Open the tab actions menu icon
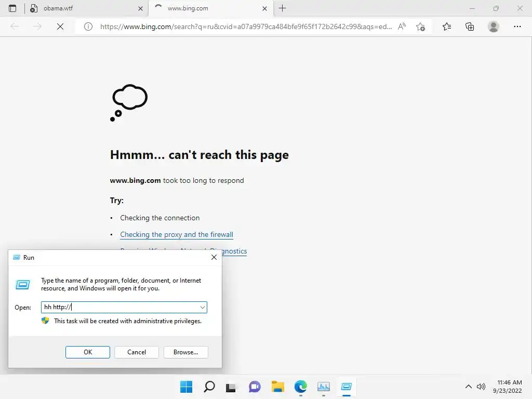 point(12,8)
